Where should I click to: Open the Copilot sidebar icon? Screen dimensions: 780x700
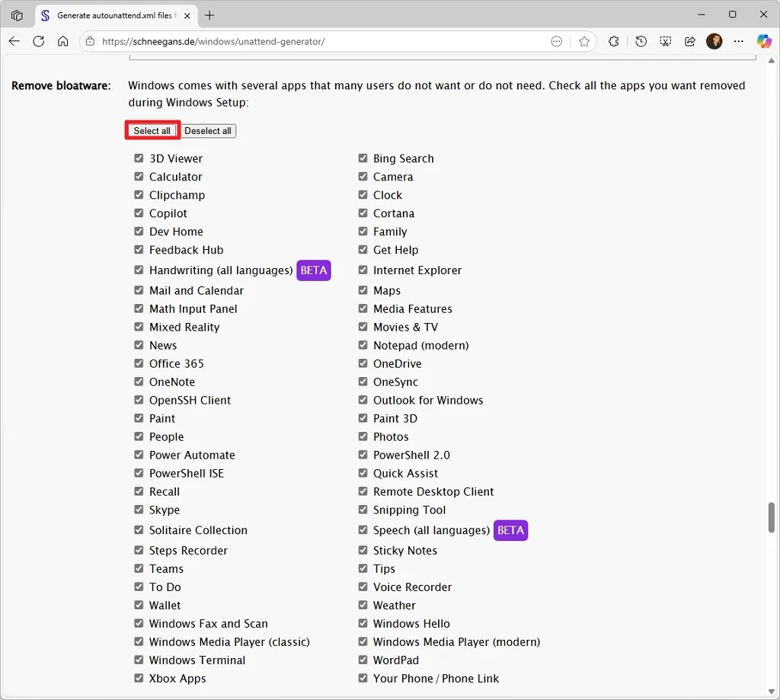click(x=764, y=41)
